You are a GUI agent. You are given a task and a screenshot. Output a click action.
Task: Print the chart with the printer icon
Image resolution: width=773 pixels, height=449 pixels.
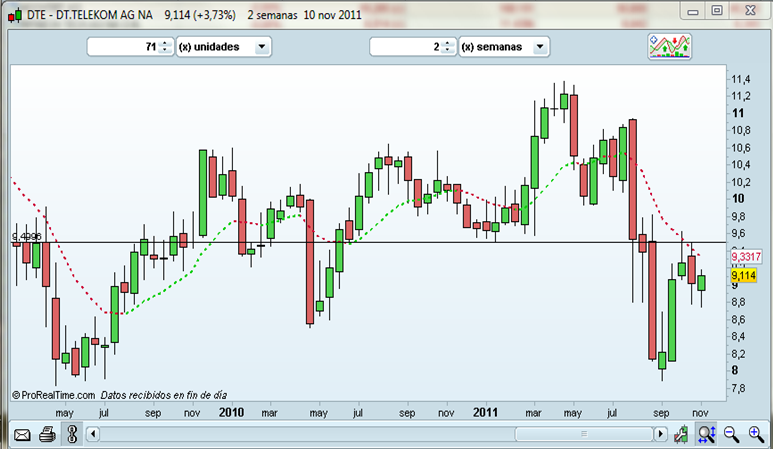46,434
